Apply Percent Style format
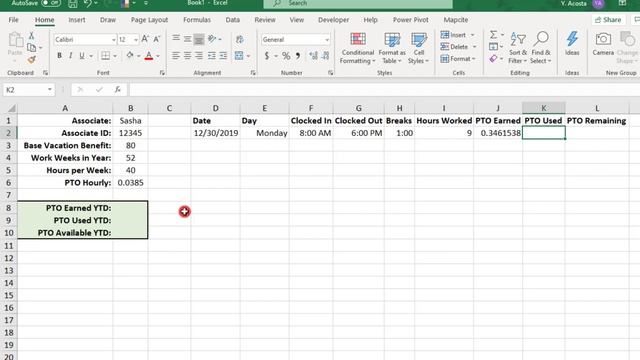640x360 pixels. 286,56
